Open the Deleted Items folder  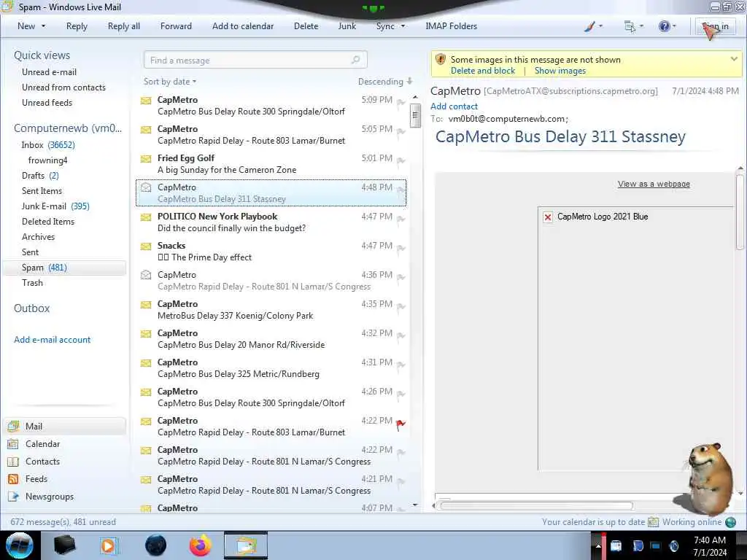tap(48, 222)
